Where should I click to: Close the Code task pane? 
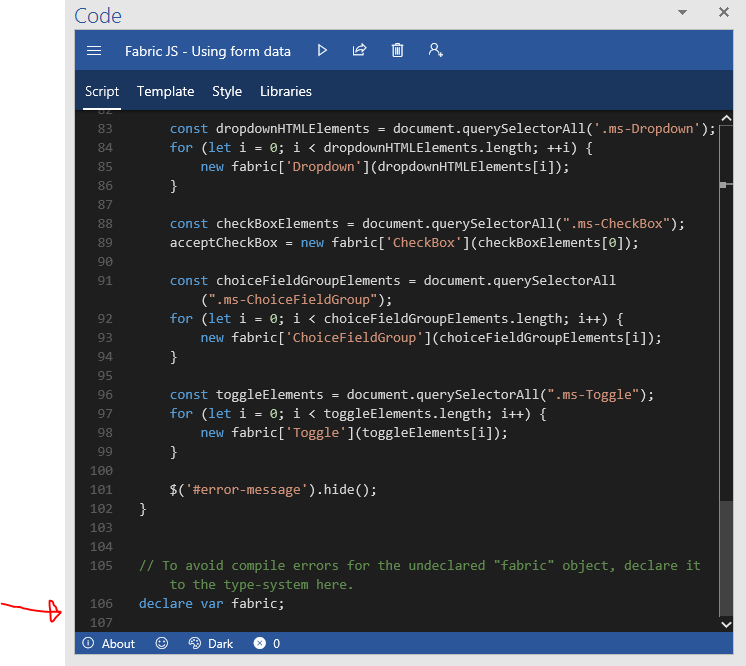coord(724,12)
